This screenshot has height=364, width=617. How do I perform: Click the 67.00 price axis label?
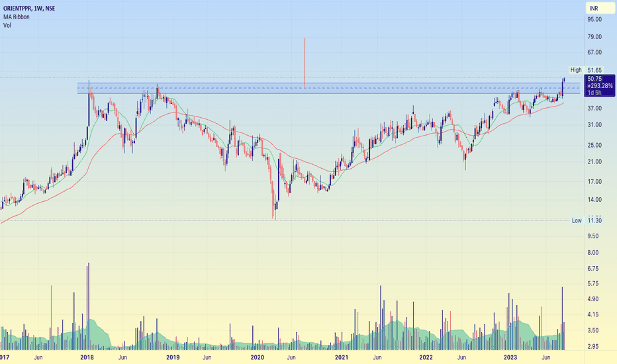point(594,52)
